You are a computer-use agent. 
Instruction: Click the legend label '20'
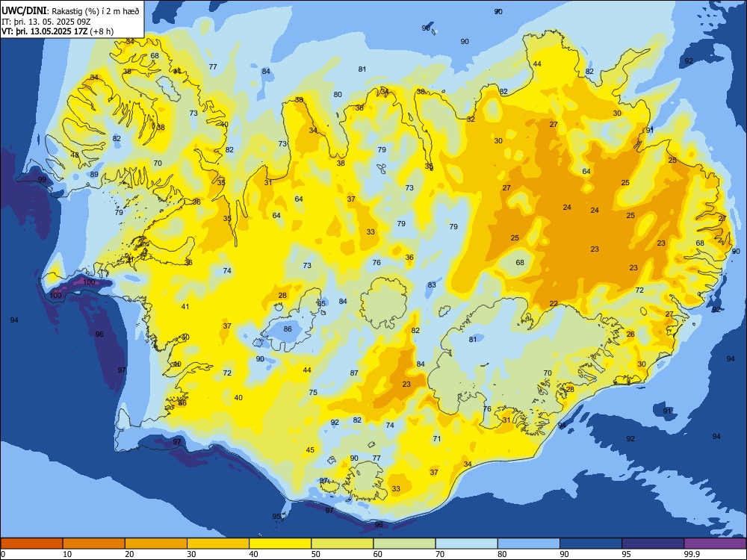(x=129, y=554)
